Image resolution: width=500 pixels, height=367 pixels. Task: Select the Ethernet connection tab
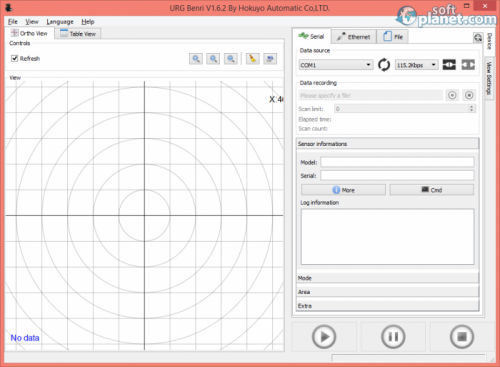354,37
